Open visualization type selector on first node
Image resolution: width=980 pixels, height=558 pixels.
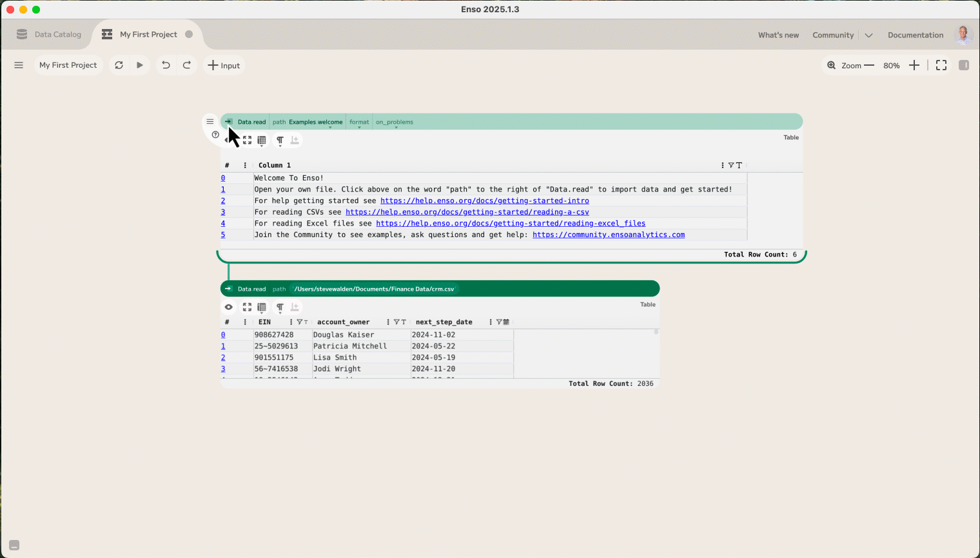(x=262, y=140)
